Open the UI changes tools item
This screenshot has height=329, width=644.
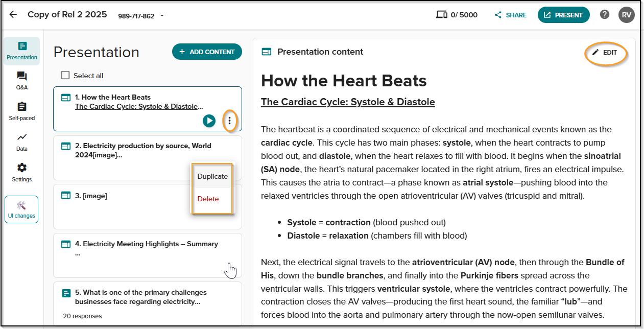[21, 209]
